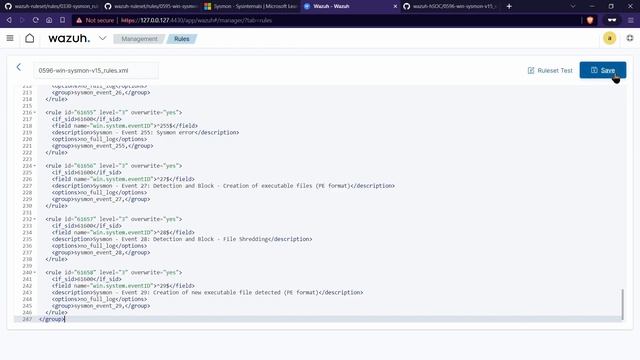Click the Not secure warning indicator

pos(95,20)
